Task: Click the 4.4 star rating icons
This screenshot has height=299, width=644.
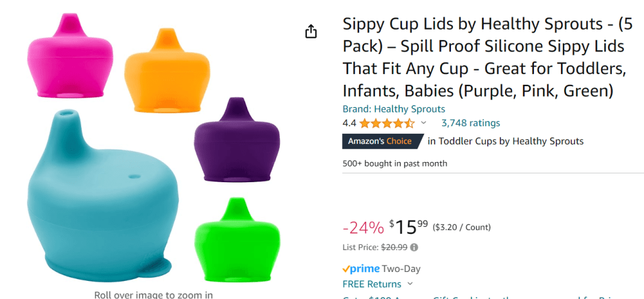Action: 387,123
